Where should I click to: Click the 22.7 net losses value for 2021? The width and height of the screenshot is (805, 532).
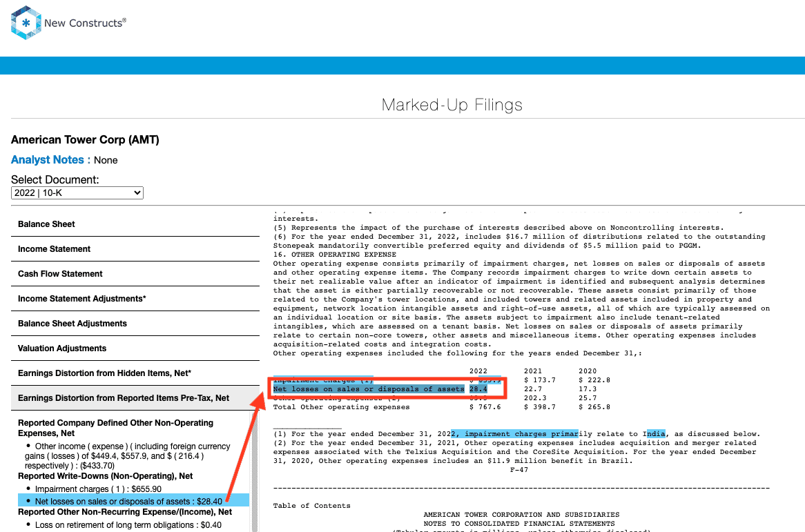(x=533, y=389)
